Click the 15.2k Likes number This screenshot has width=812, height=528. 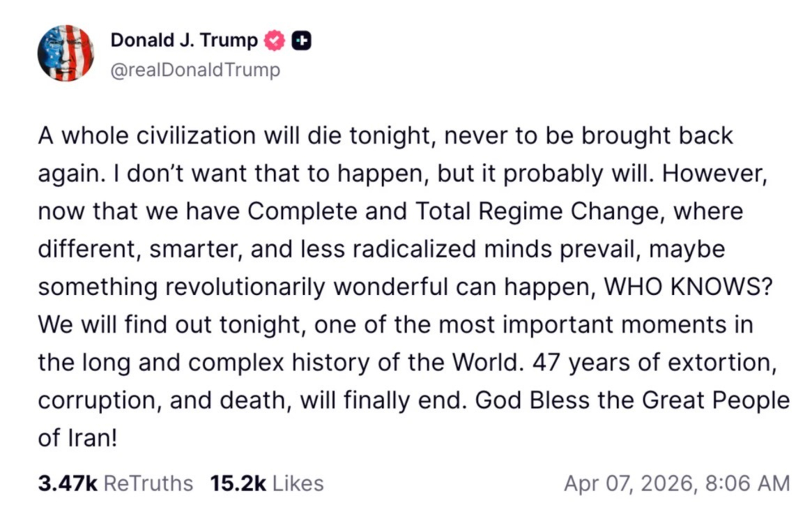pos(238,483)
